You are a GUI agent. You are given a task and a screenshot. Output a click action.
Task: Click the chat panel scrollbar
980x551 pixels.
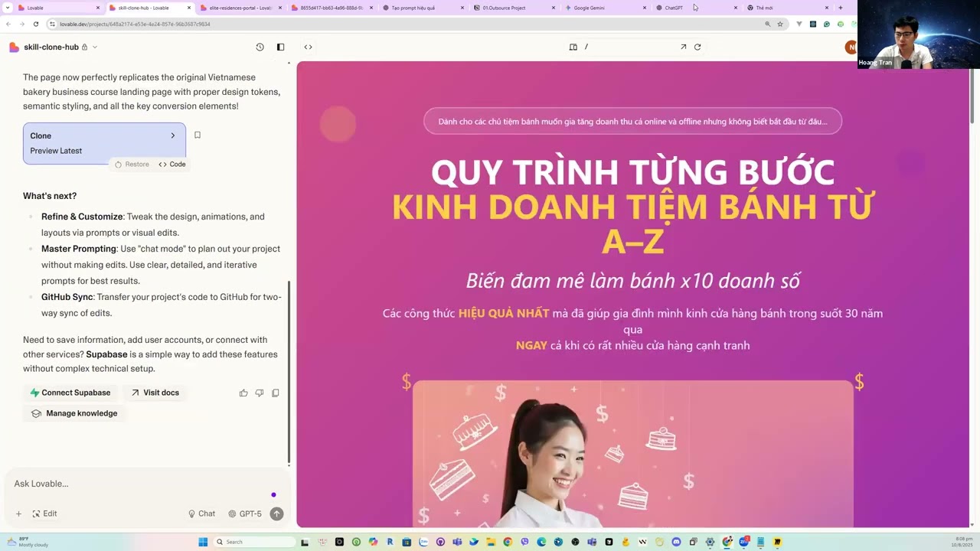click(289, 371)
